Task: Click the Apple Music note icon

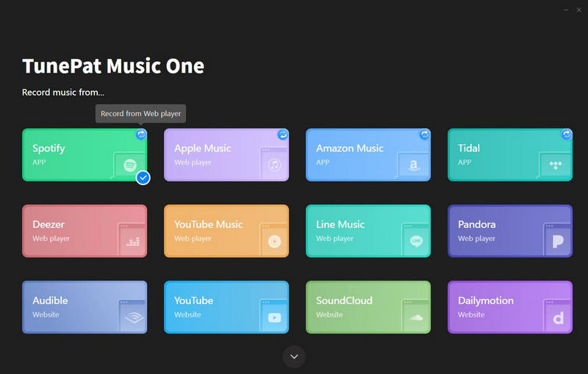Action: pyautogui.click(x=274, y=165)
